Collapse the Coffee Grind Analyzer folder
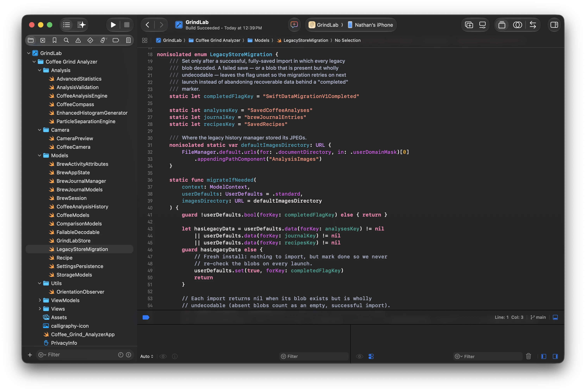This screenshot has width=586, height=392. pyautogui.click(x=34, y=62)
